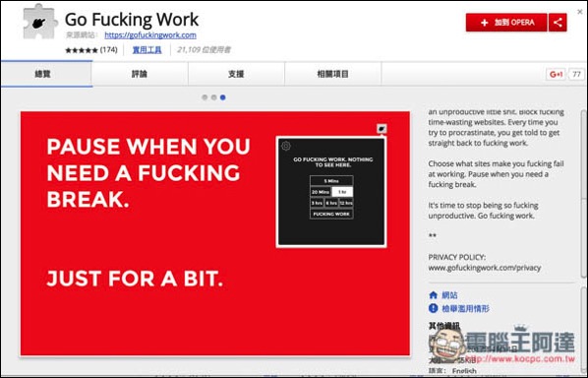View the star rating (174)
Viewport: 588px width, 378px height.
pos(91,49)
